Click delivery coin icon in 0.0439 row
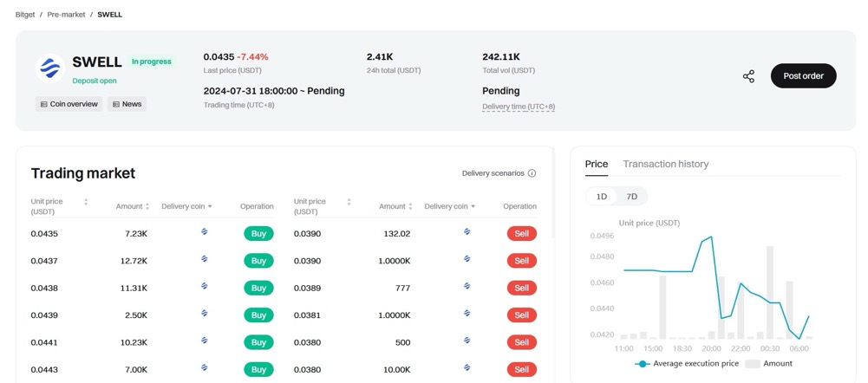This screenshot has height=383, width=868. (205, 314)
